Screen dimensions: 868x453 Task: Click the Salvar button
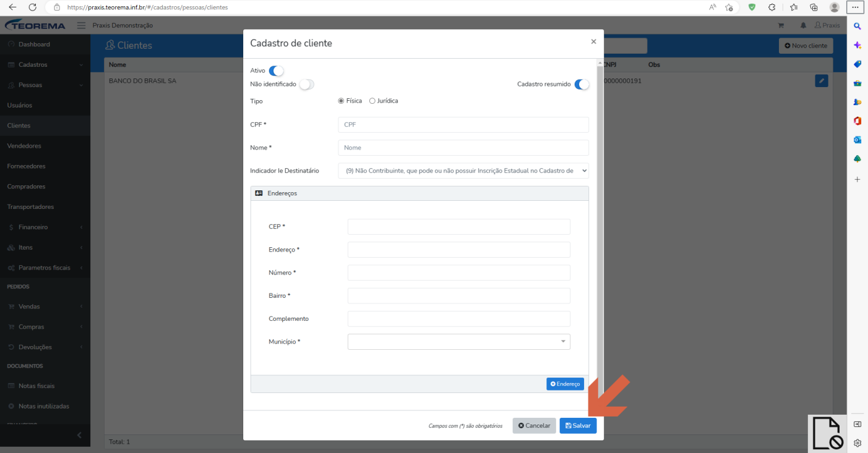578,426
